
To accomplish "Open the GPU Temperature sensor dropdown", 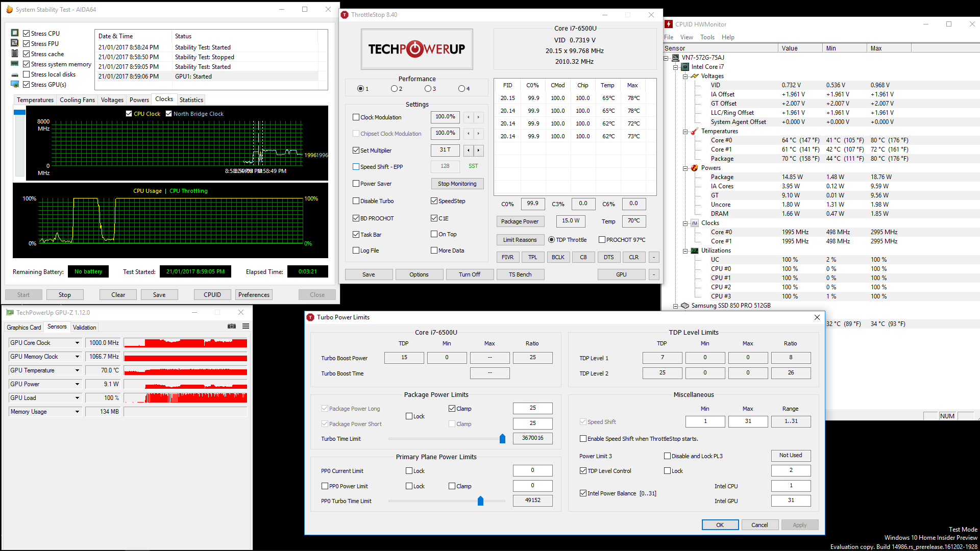I will tap(78, 370).
